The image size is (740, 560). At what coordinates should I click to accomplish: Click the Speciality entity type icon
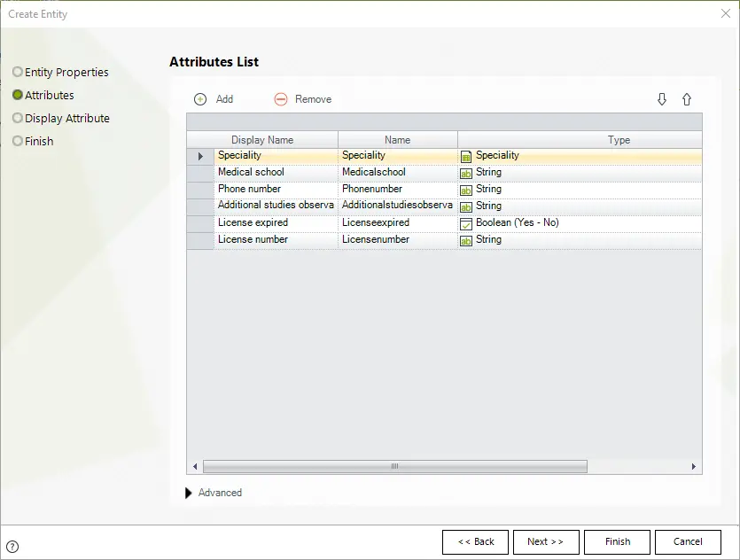[466, 157]
